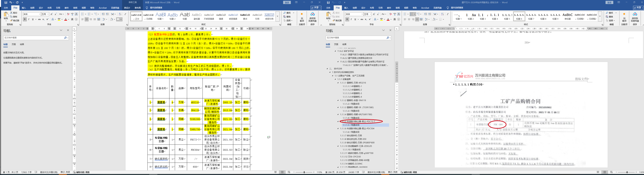Align text left in right window
This screenshot has height=175, width=644.
pyautogui.click(x=405, y=19)
